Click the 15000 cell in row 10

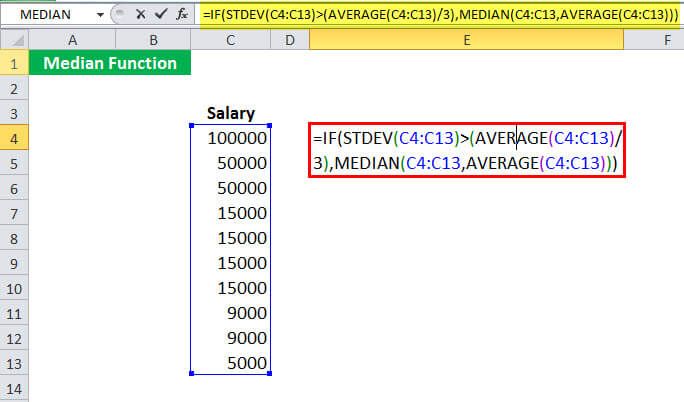point(230,288)
